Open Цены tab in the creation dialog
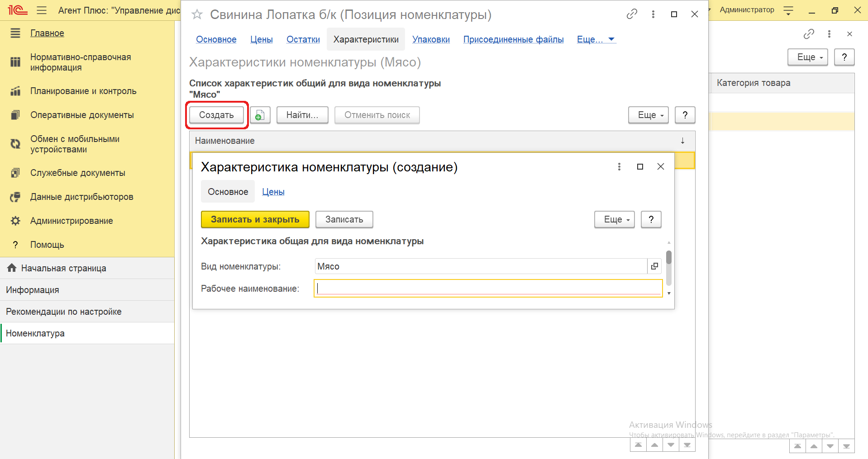The height and width of the screenshot is (459, 868). pos(273,192)
